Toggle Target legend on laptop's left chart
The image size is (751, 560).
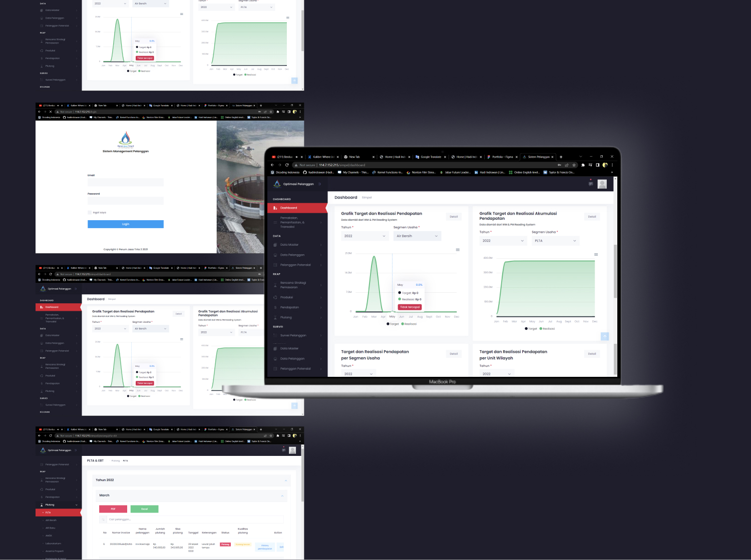pos(393,324)
